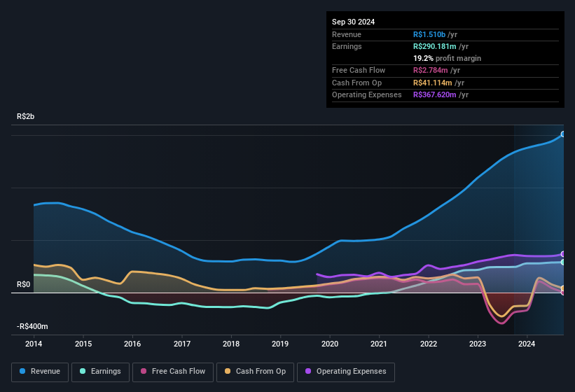Select the 2024 year axis label
This screenshot has width=575, height=392.
(527, 344)
